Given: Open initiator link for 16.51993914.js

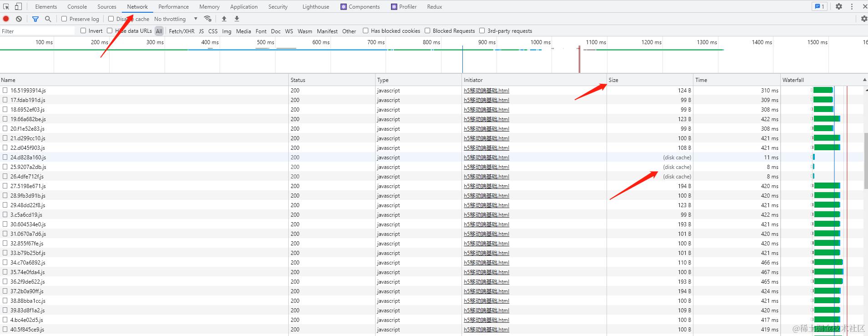Looking at the screenshot, I should point(487,90).
